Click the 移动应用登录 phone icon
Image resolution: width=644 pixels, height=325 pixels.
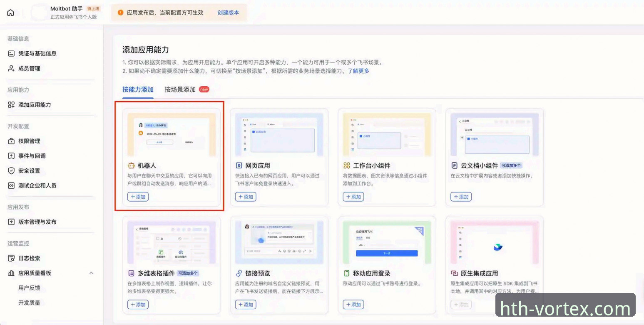point(347,273)
